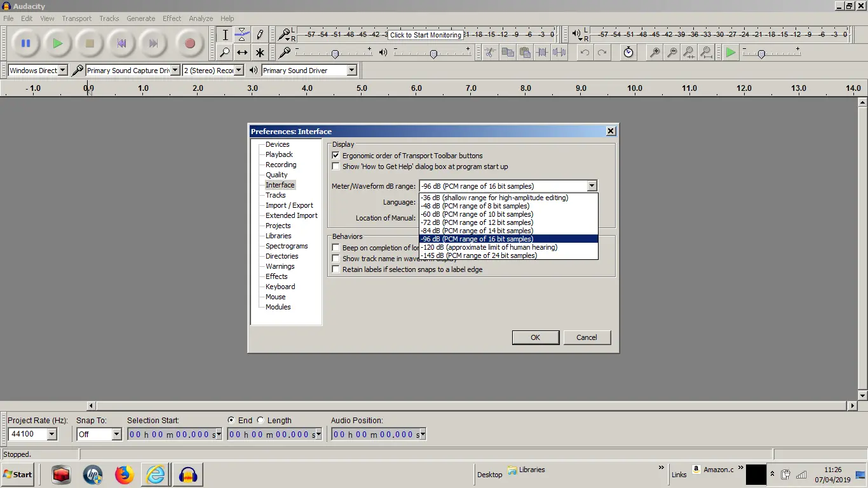Choose the Draw pencil tool
The height and width of the screenshot is (488, 868).
259,35
